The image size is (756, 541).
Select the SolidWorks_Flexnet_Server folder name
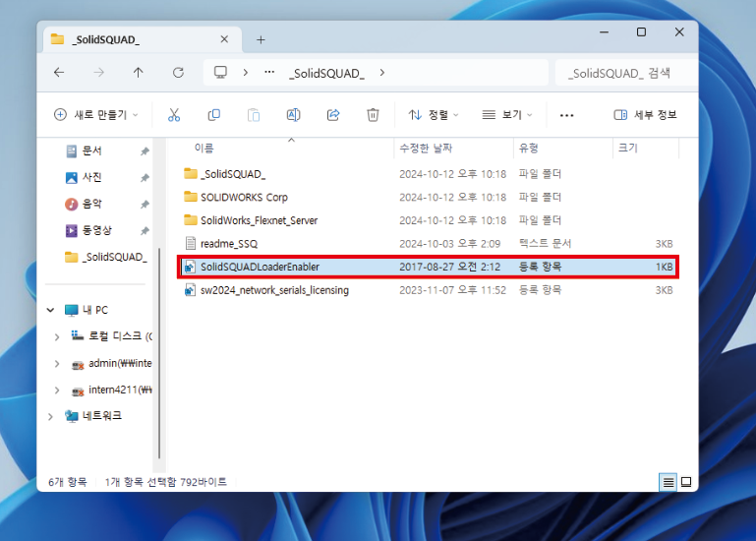[x=259, y=220]
